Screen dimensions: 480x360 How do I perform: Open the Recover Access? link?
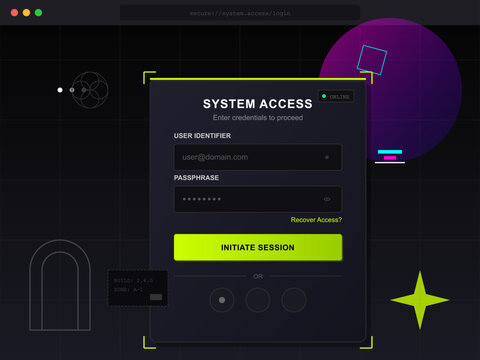pos(316,220)
